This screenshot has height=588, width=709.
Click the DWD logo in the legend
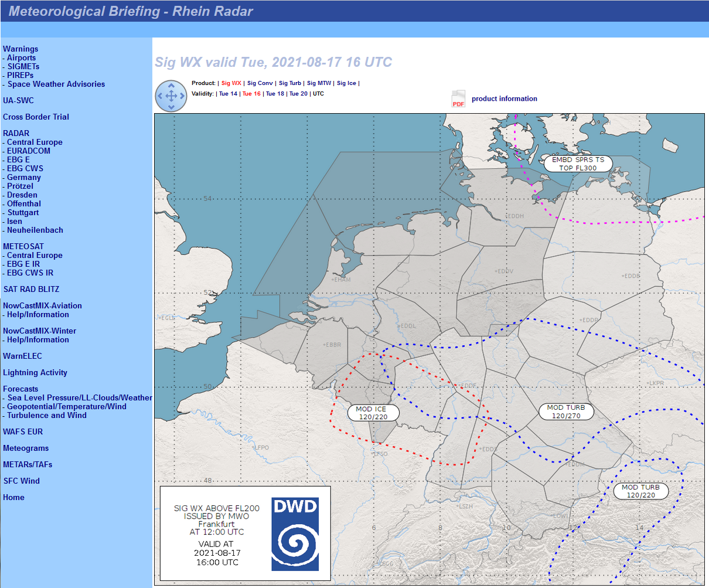pos(295,534)
